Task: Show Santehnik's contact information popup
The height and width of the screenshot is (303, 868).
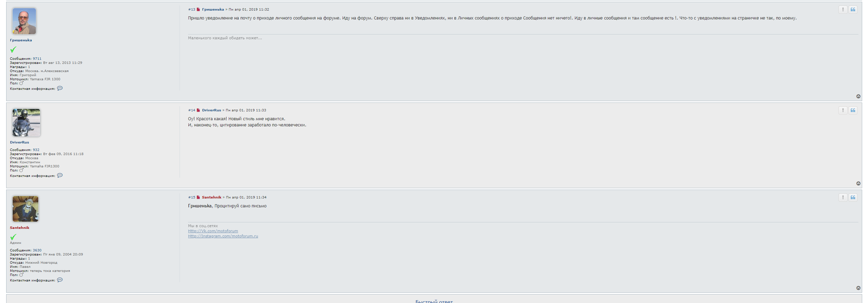Action: [60, 280]
